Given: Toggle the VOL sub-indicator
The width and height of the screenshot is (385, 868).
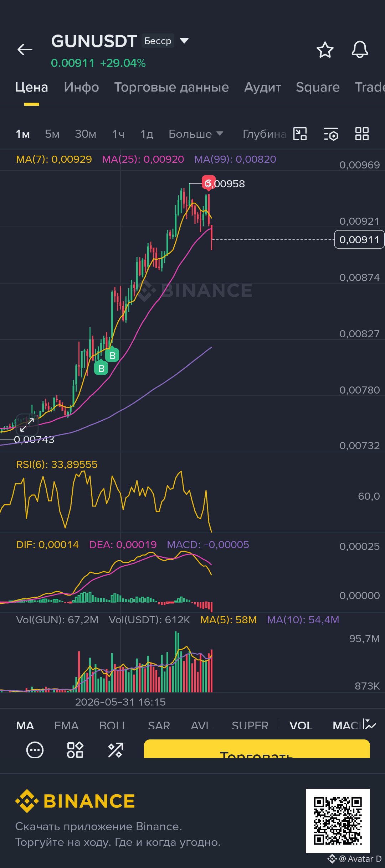Looking at the screenshot, I should point(301,725).
